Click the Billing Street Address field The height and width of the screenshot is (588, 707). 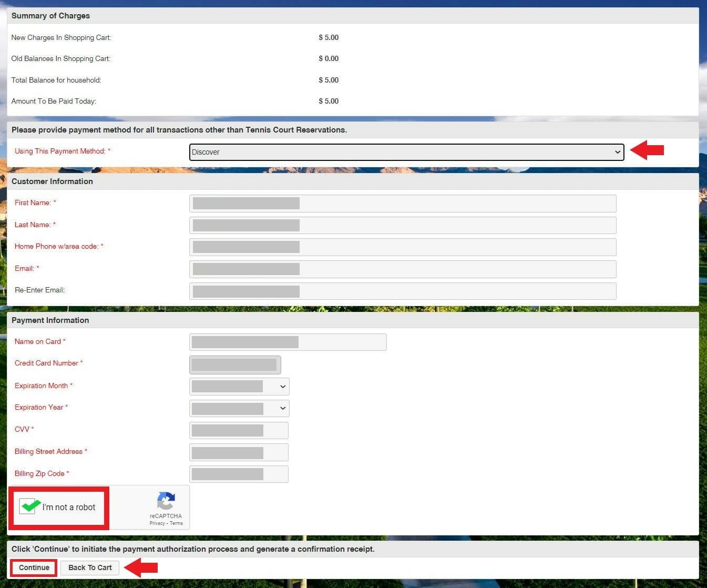[x=239, y=452]
